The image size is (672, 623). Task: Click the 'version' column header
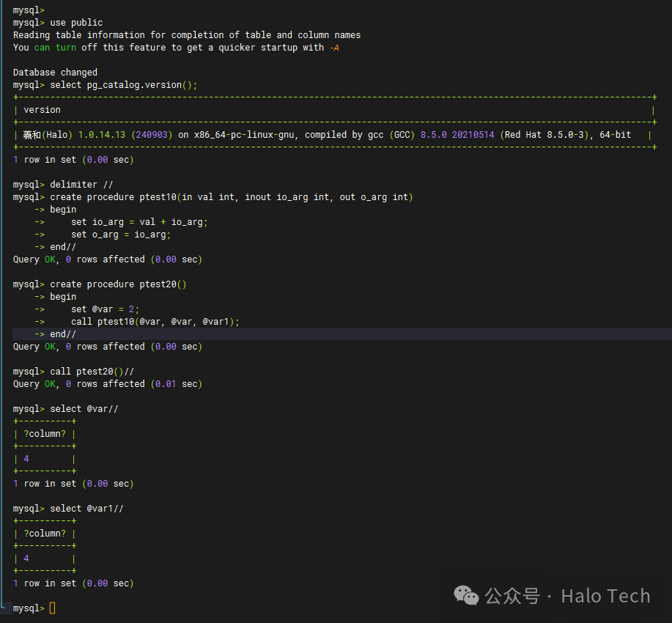42,110
